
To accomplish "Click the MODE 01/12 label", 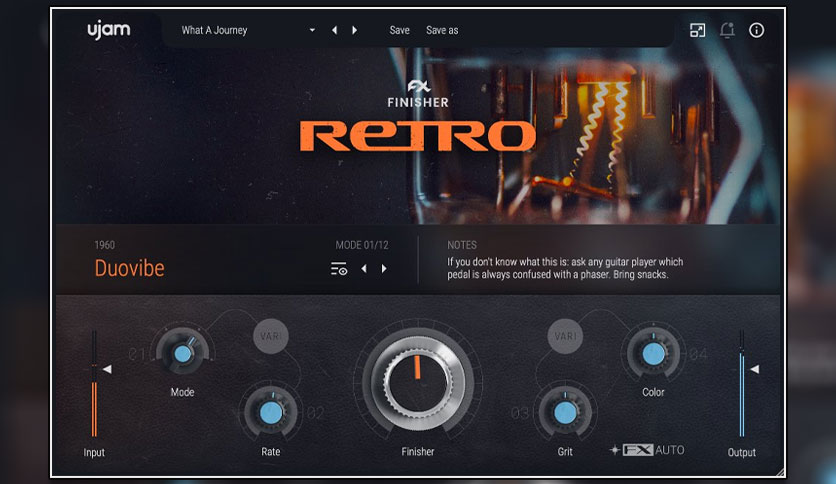I will 362,245.
